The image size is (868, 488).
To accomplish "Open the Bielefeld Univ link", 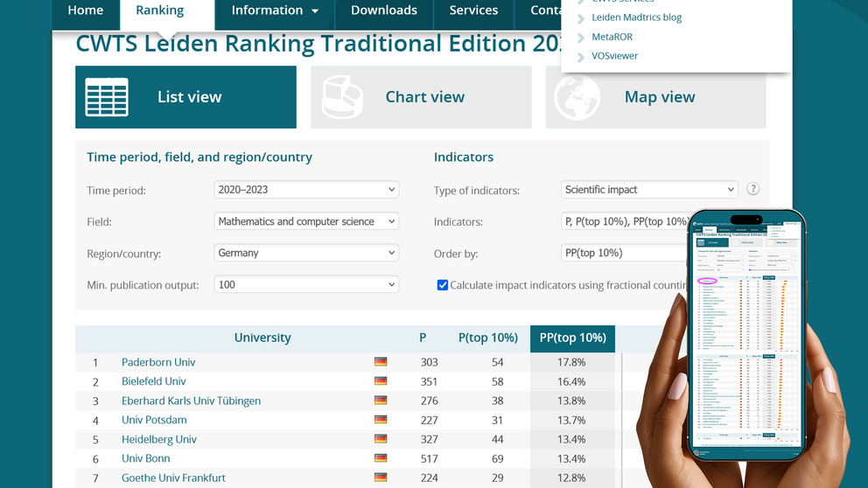I will coord(154,381).
